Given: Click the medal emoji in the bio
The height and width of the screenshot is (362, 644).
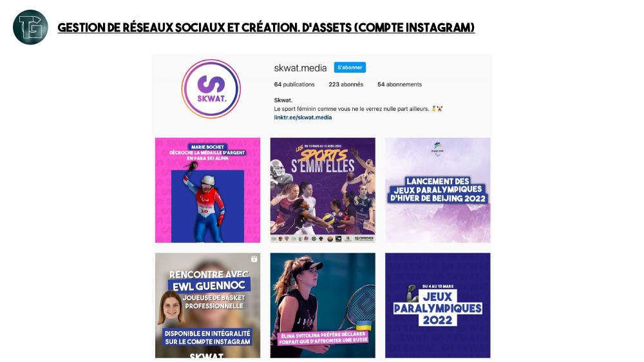Looking at the screenshot, I should click(433, 109).
